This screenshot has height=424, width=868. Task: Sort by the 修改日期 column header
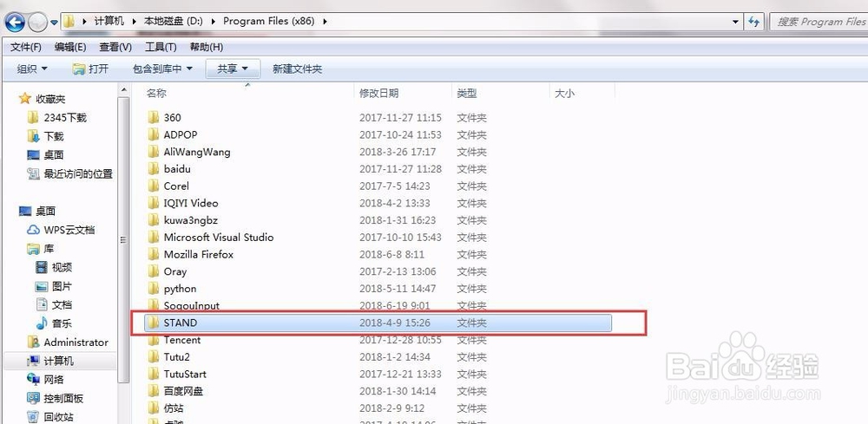(x=378, y=94)
